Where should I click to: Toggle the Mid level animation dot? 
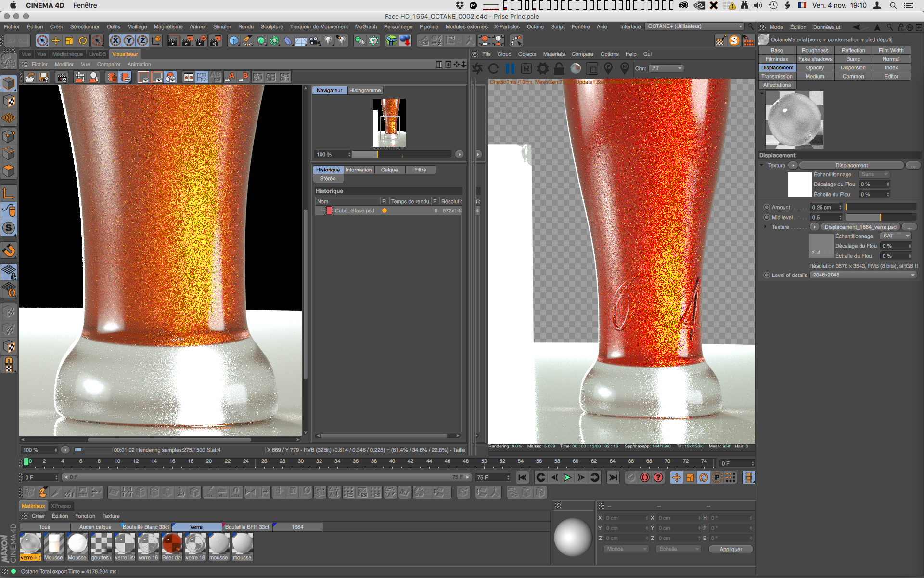pyautogui.click(x=767, y=217)
